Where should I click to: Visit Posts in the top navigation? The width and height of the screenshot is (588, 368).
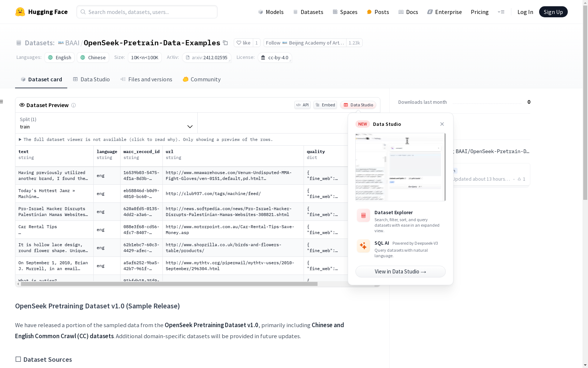tap(378, 12)
